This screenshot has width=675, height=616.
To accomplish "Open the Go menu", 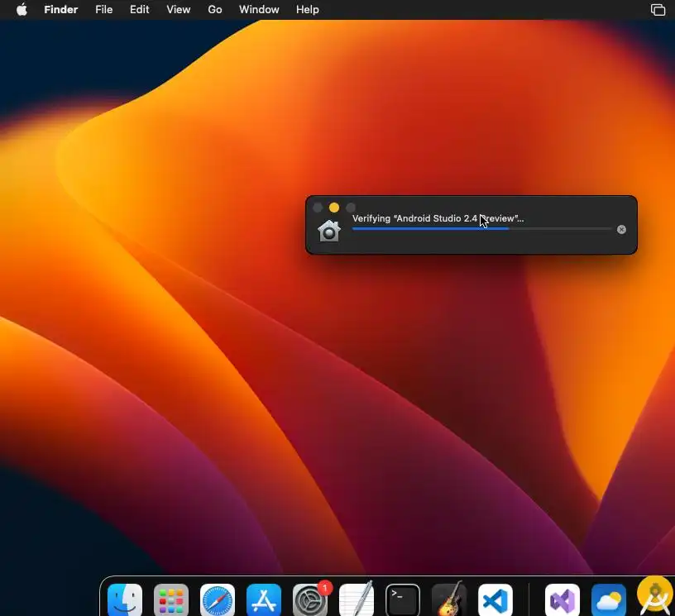I will click(215, 9).
